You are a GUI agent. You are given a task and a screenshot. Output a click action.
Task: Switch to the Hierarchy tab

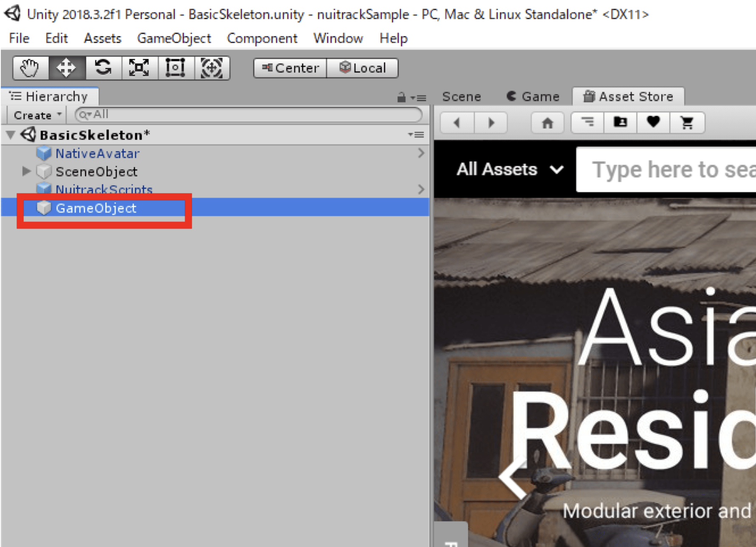pos(50,96)
